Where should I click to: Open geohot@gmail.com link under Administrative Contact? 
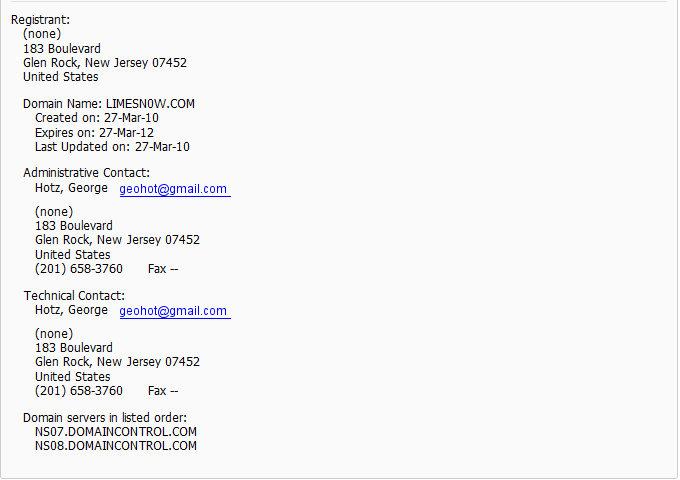[174, 189]
